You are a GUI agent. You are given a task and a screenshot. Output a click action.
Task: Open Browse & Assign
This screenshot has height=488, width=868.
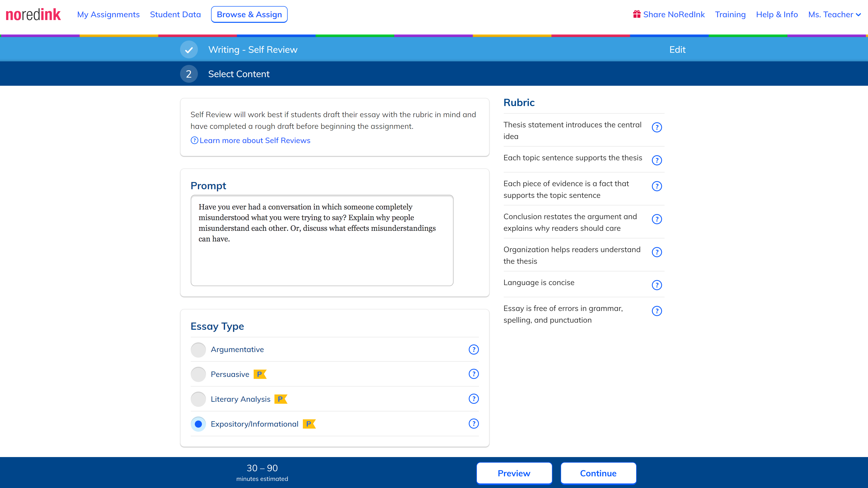click(249, 14)
